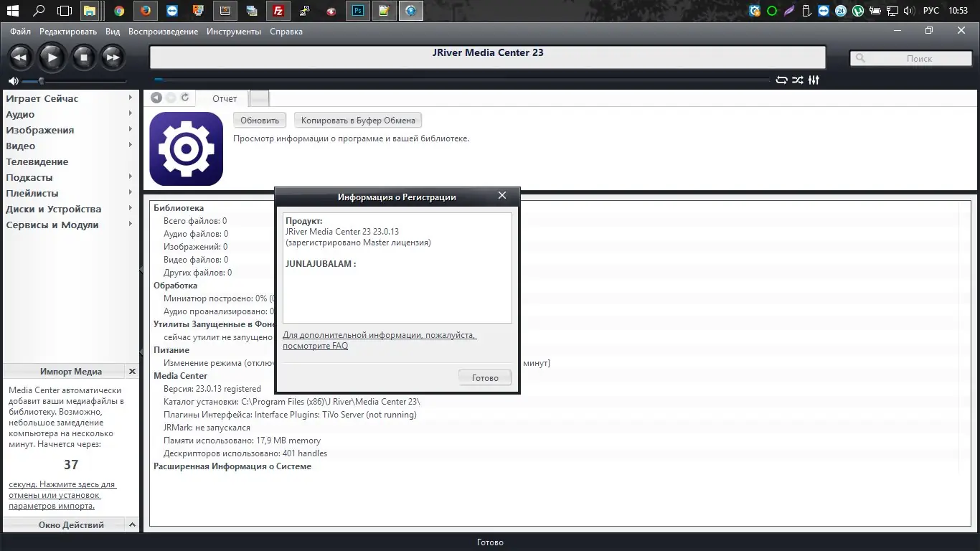Screen dimensions: 980x551
Task: Switch input language РУС indicator
Action: [930, 11]
